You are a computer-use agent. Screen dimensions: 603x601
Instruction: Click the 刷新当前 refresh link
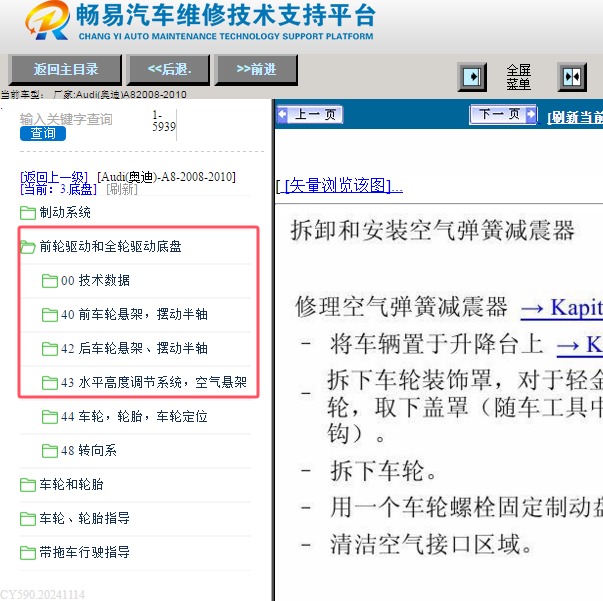point(575,117)
